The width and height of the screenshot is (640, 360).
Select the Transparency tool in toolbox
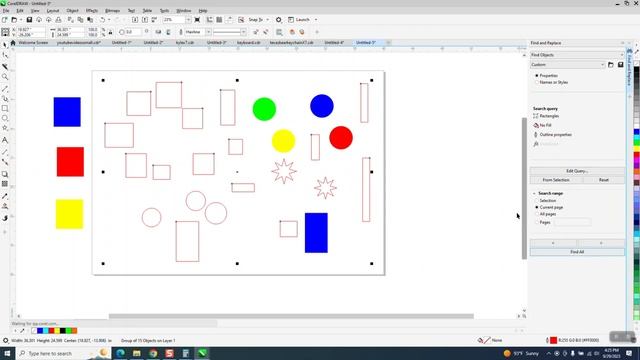pos(5,184)
